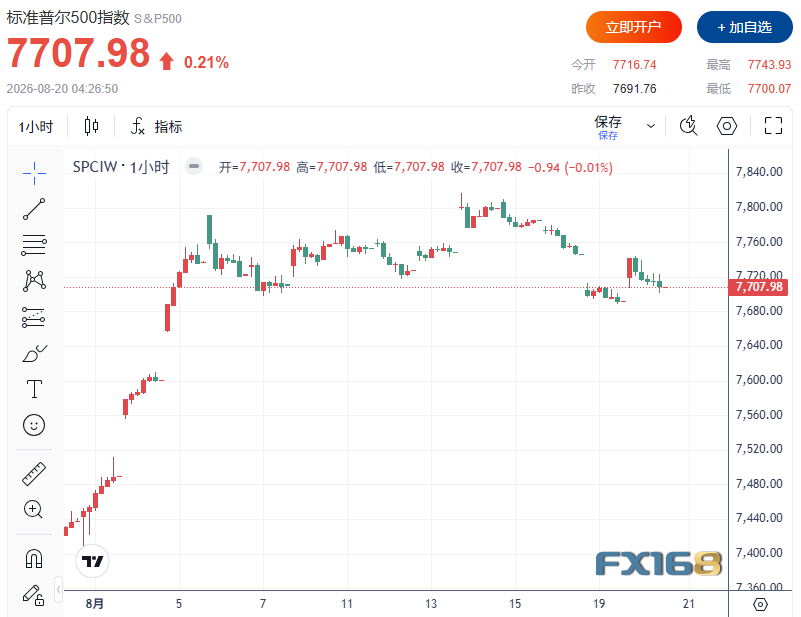This screenshot has height=617, width=801.
Task: Select the brush drawing tool
Action: [34, 353]
